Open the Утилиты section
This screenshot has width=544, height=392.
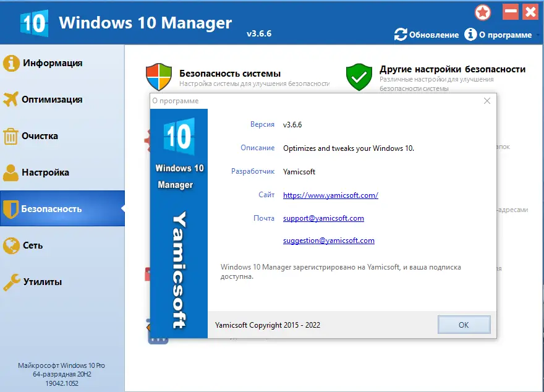pos(62,282)
